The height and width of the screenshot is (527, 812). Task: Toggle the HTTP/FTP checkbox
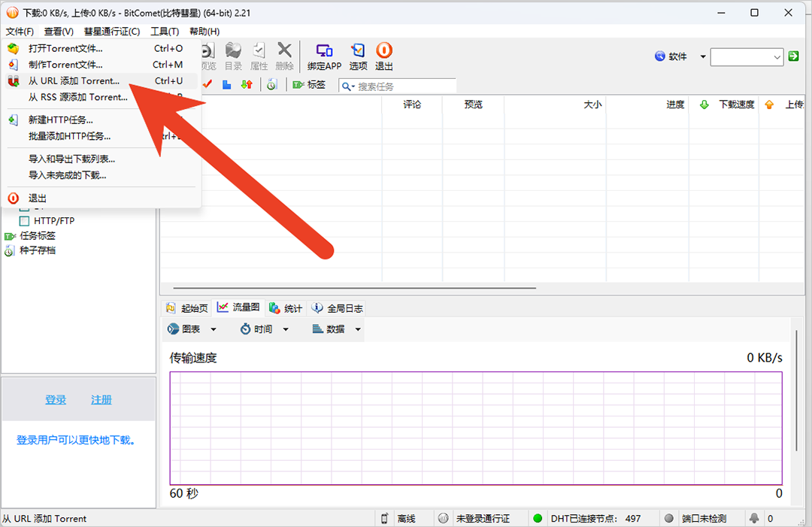coord(24,221)
